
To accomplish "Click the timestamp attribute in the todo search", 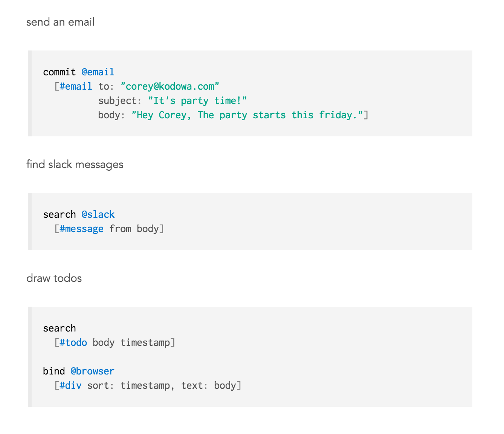I will [147, 342].
